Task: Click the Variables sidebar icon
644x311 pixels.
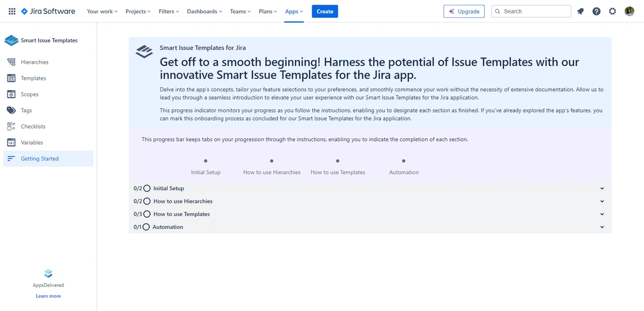Action: tap(11, 143)
